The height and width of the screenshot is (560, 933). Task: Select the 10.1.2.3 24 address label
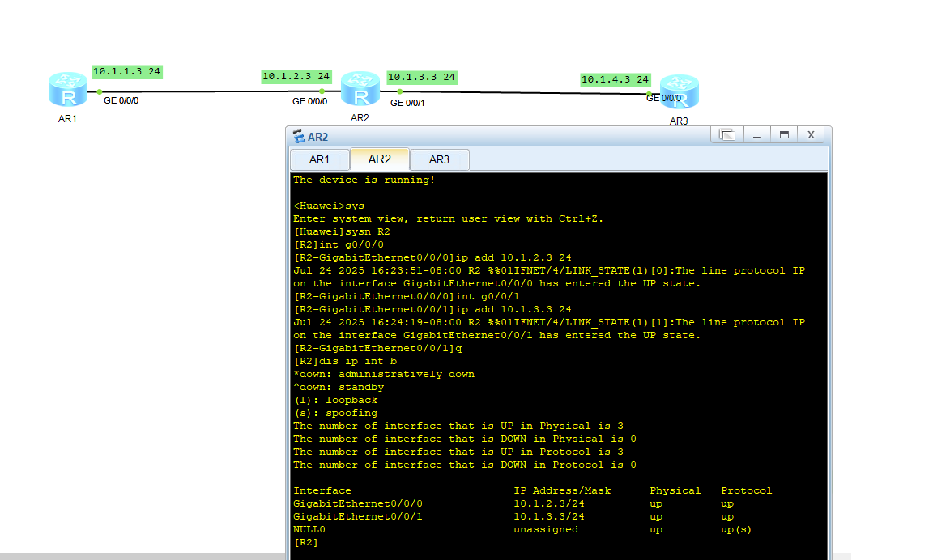296,76
